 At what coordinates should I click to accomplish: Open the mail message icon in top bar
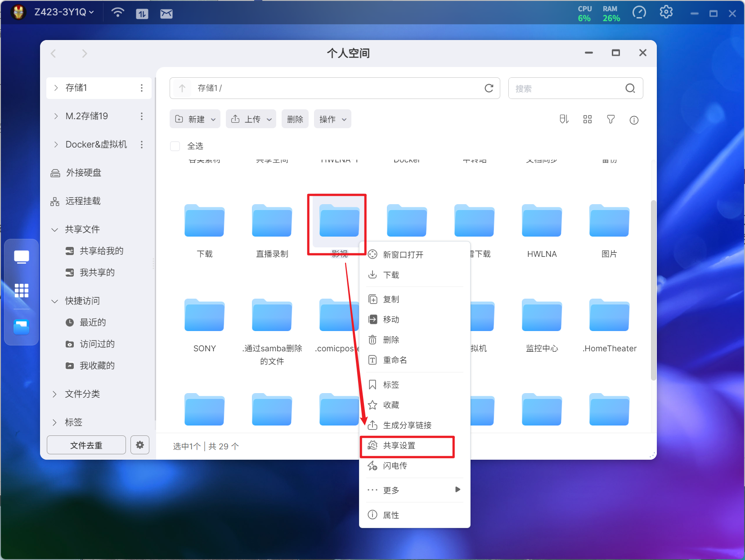166,14
